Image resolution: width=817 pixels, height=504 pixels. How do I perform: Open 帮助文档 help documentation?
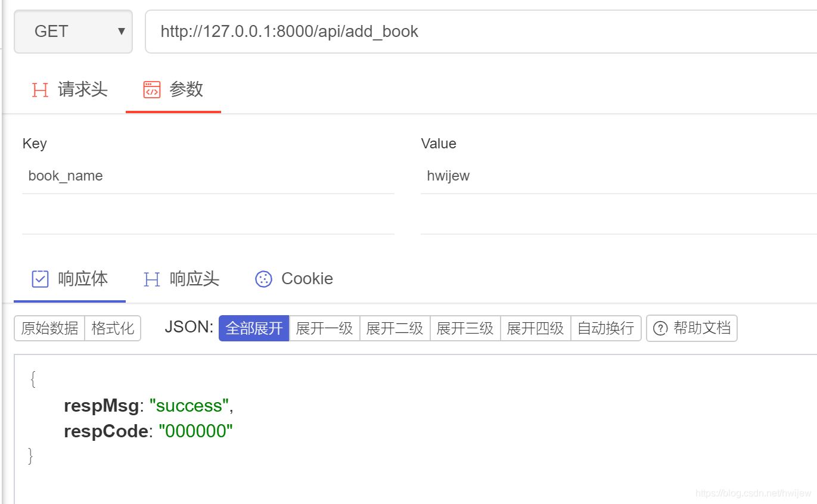click(692, 328)
